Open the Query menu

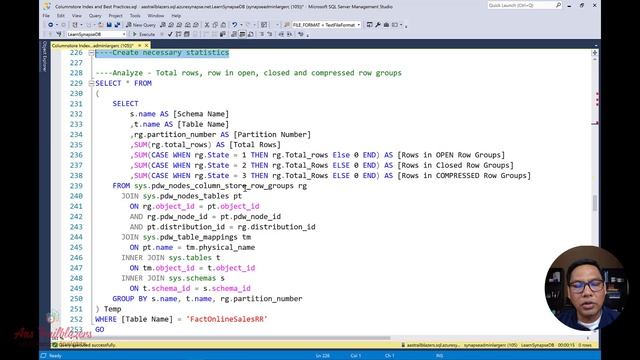tap(95, 16)
